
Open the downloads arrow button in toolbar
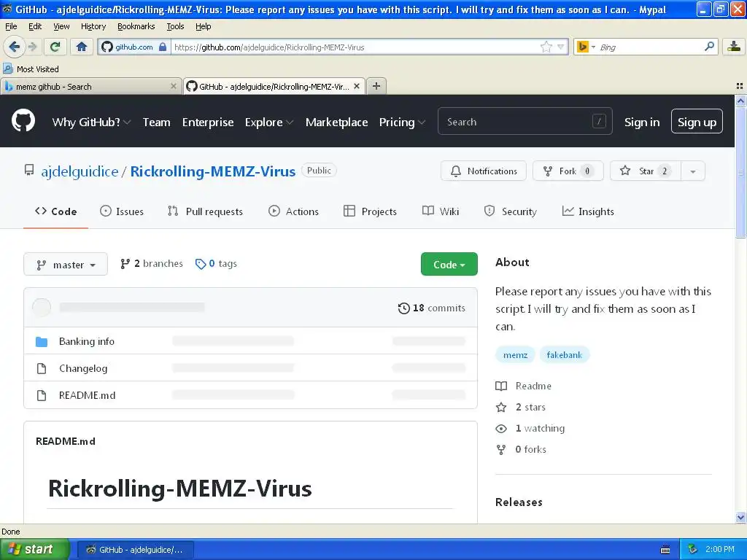(x=734, y=47)
